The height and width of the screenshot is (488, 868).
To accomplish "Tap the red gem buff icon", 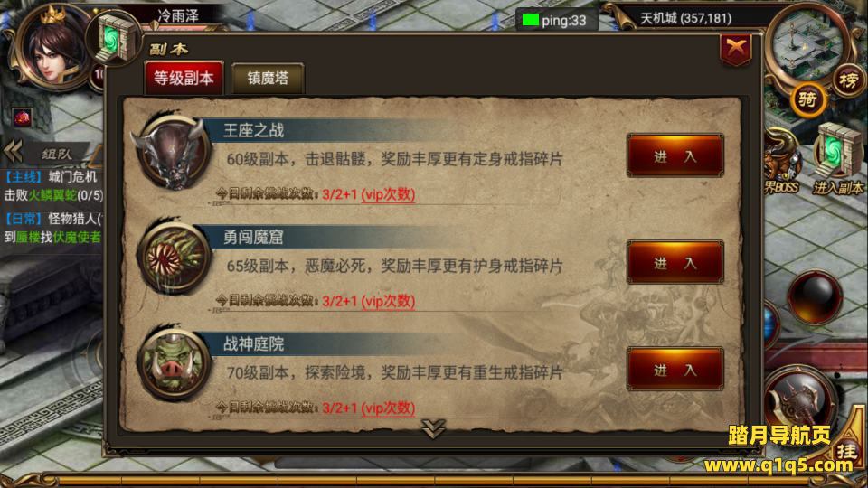I will click(x=22, y=117).
